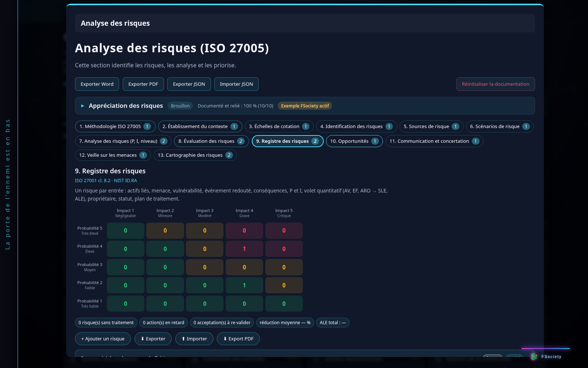The height and width of the screenshot is (368, 588).
Task: Switch to the Opportunités tab
Action: [x=354, y=141]
